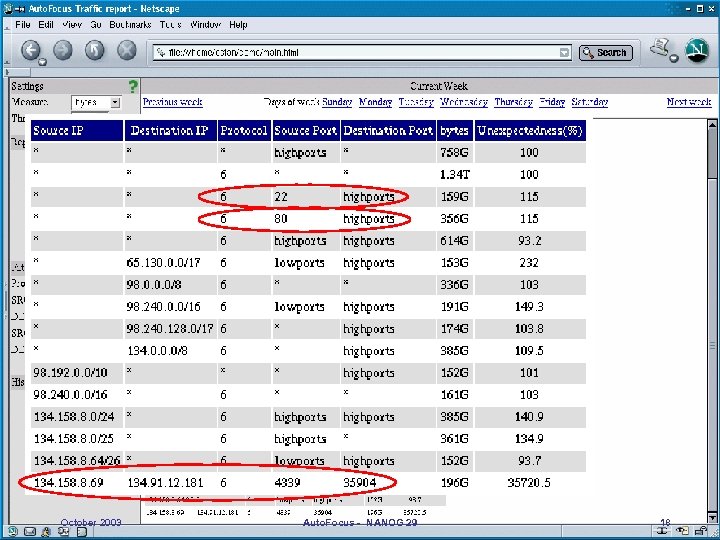This screenshot has width=720, height=540.
Task: Click the Search button
Action: point(605,53)
